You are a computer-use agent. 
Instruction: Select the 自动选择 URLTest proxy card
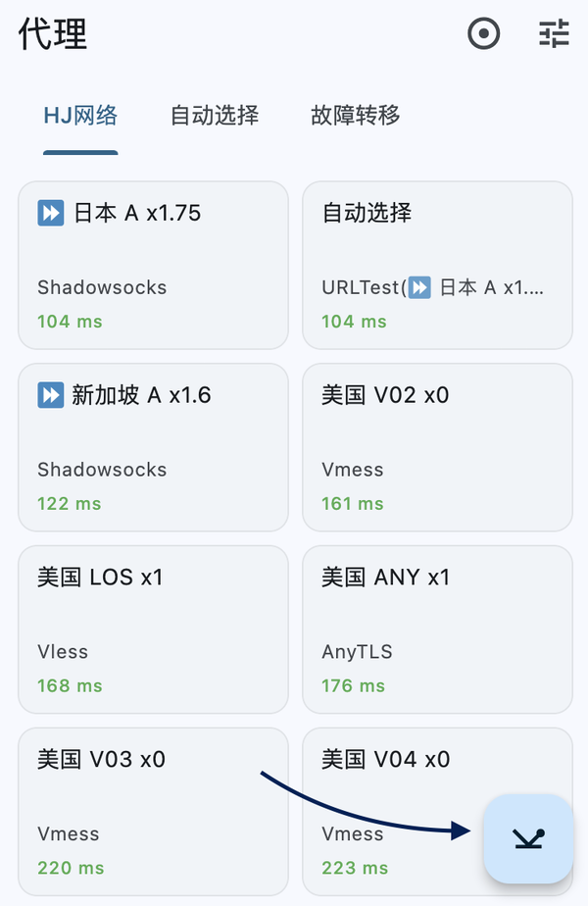tap(437, 263)
